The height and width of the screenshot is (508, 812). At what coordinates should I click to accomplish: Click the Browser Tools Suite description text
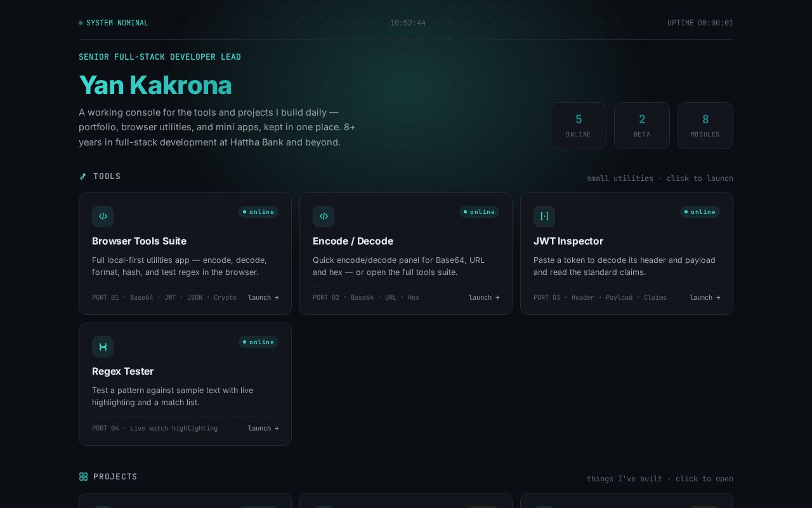click(180, 266)
